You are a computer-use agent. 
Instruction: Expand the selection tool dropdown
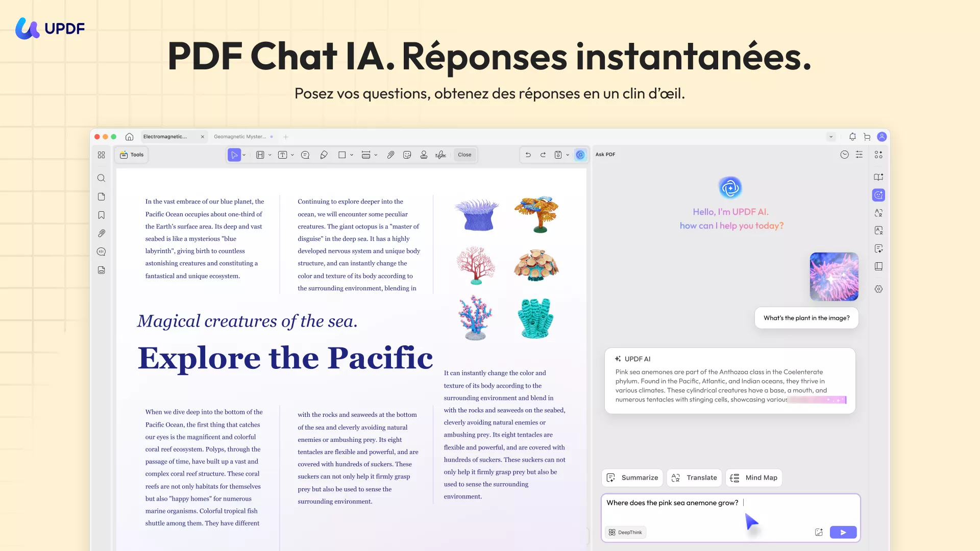(x=244, y=155)
